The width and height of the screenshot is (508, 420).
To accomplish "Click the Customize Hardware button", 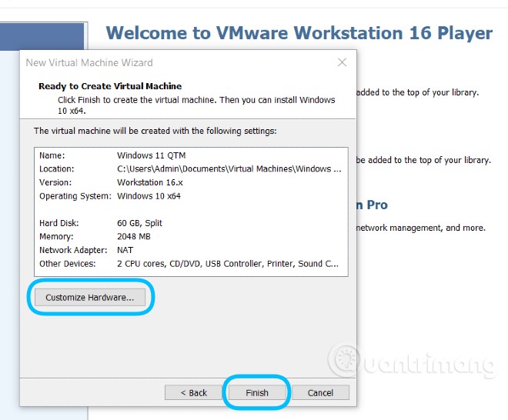I will pos(90,297).
